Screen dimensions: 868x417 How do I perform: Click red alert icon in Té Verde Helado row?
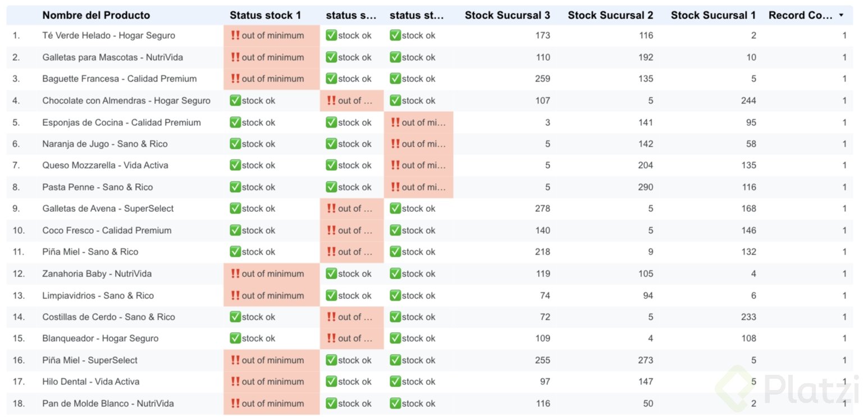[235, 35]
